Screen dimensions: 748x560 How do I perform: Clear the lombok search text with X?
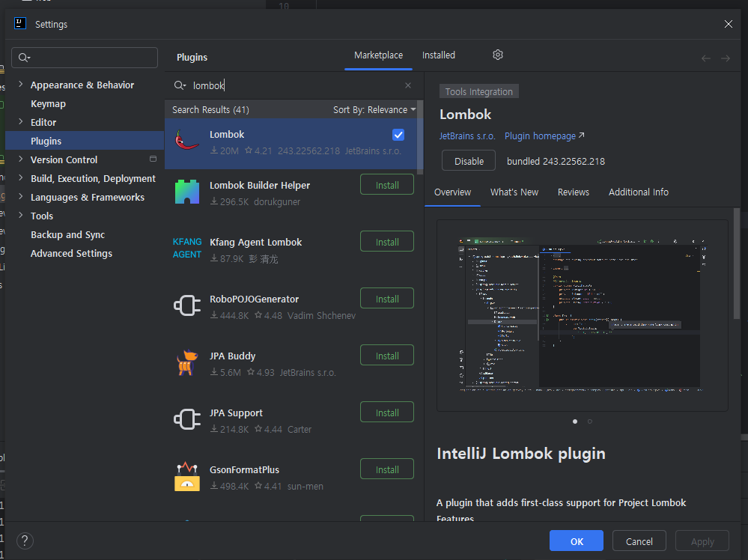pos(408,85)
